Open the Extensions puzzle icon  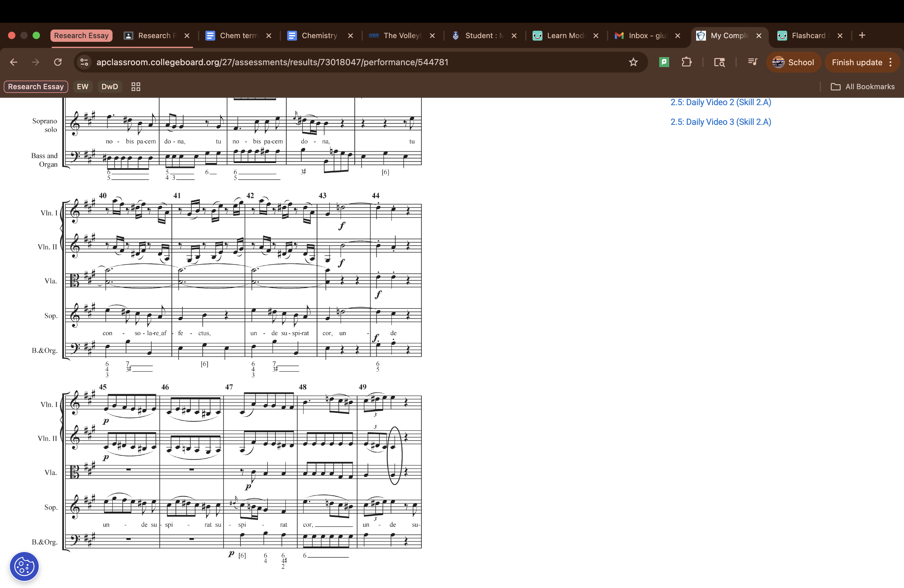point(686,62)
